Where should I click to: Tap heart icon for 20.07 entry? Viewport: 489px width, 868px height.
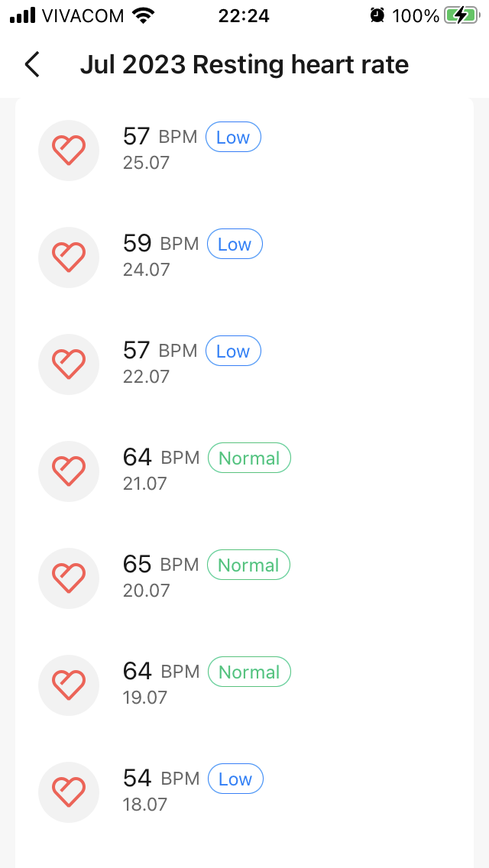pos(69,578)
